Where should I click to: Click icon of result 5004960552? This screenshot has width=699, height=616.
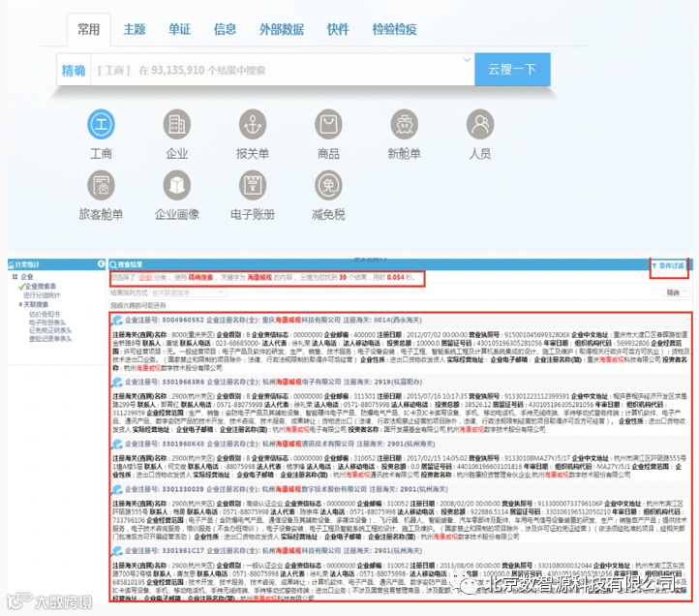click(x=117, y=321)
